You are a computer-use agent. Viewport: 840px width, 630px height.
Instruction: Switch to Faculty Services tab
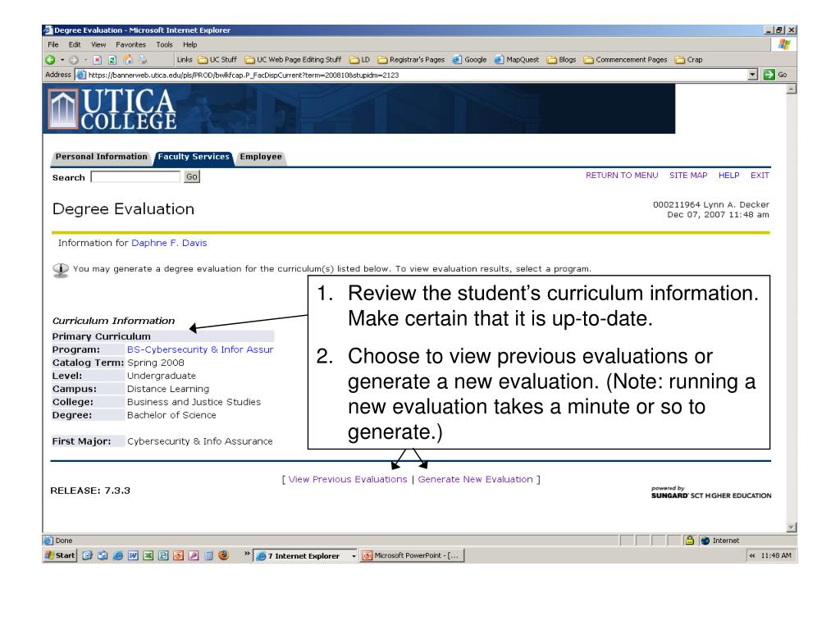pos(194,157)
